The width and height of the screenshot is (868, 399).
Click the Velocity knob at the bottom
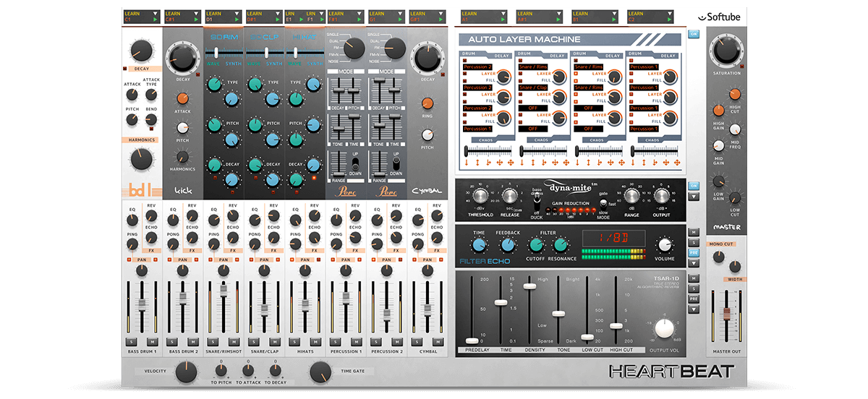(x=185, y=372)
